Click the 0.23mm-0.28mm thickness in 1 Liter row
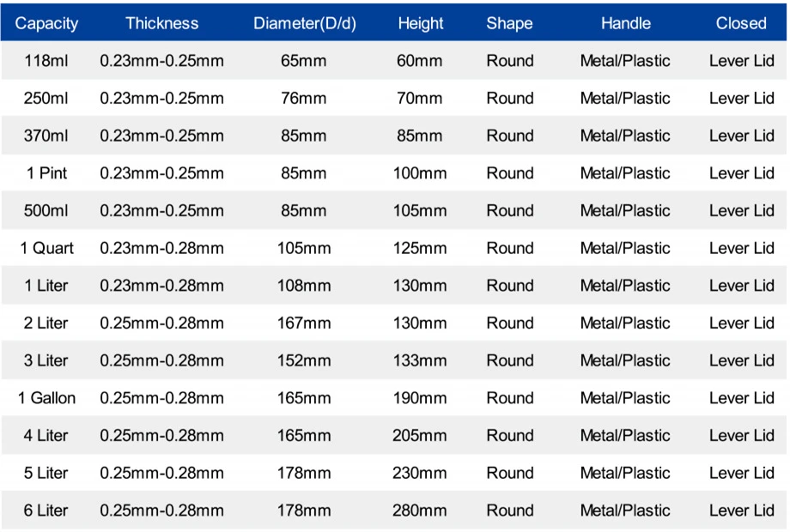 161,286
